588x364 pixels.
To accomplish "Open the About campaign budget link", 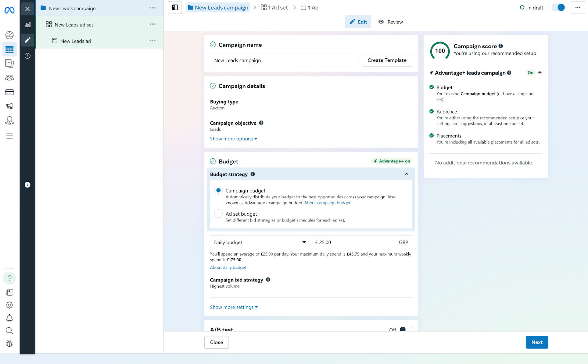I will [327, 203].
